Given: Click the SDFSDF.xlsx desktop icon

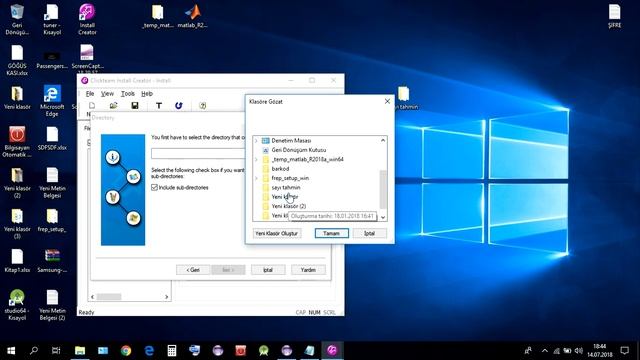Looking at the screenshot, I should (x=52, y=139).
